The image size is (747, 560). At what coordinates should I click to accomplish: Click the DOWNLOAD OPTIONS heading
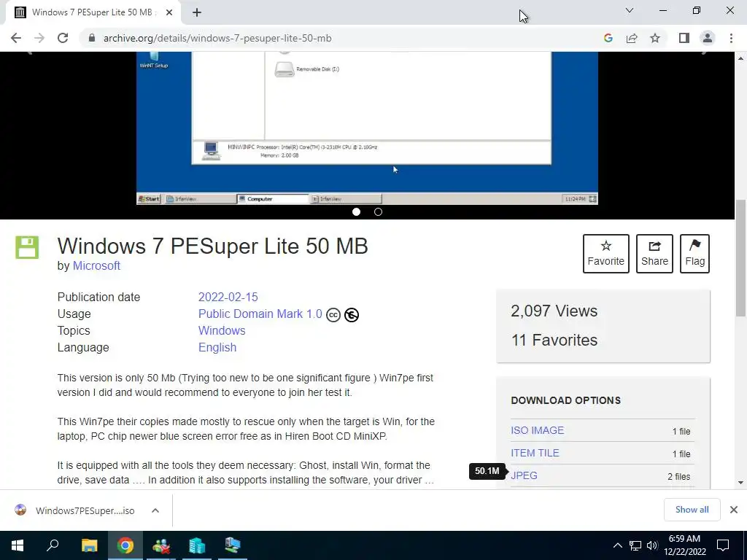(x=565, y=400)
